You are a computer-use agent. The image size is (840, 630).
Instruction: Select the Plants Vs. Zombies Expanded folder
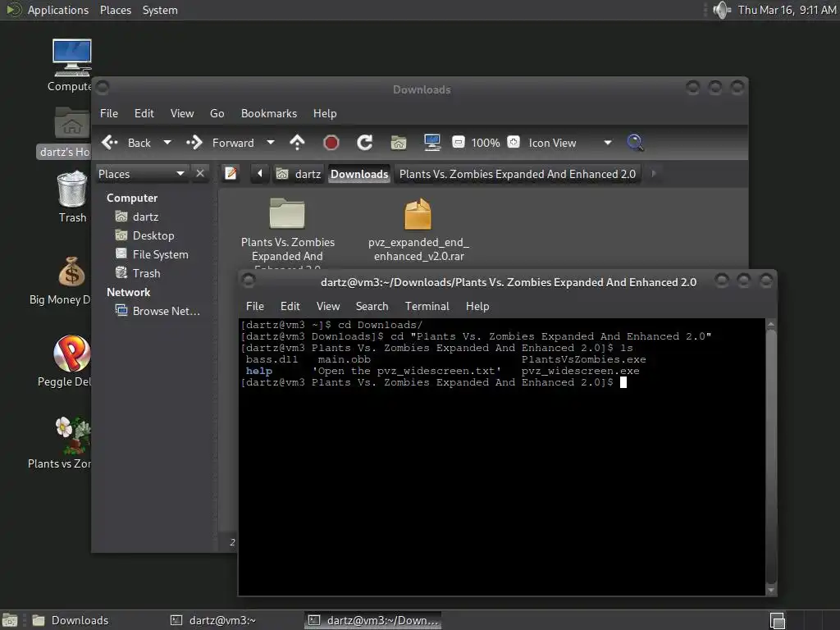288,232
